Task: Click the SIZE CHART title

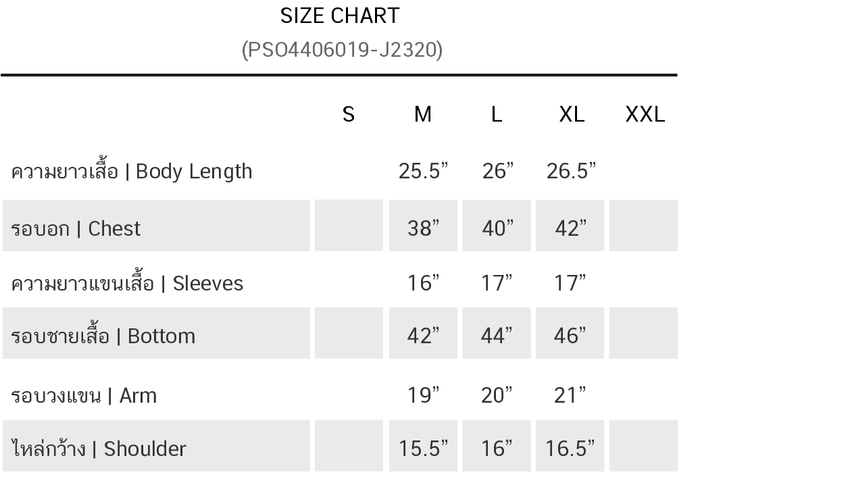Action: coord(340,16)
